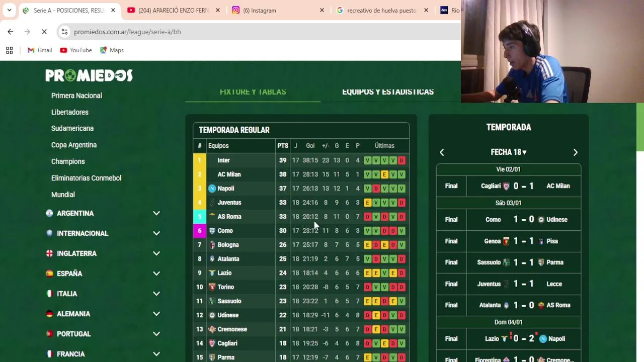
Task: Click the Spain flag icon in sidebar
Action: point(49,274)
